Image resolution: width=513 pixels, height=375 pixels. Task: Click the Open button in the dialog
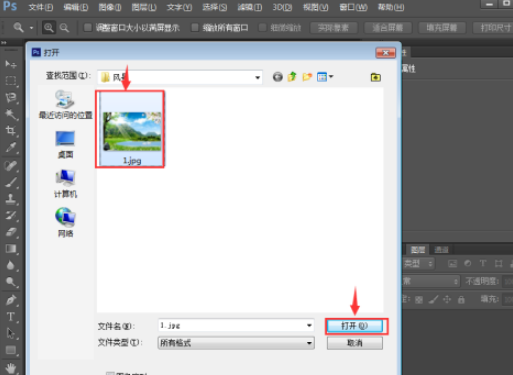point(355,326)
